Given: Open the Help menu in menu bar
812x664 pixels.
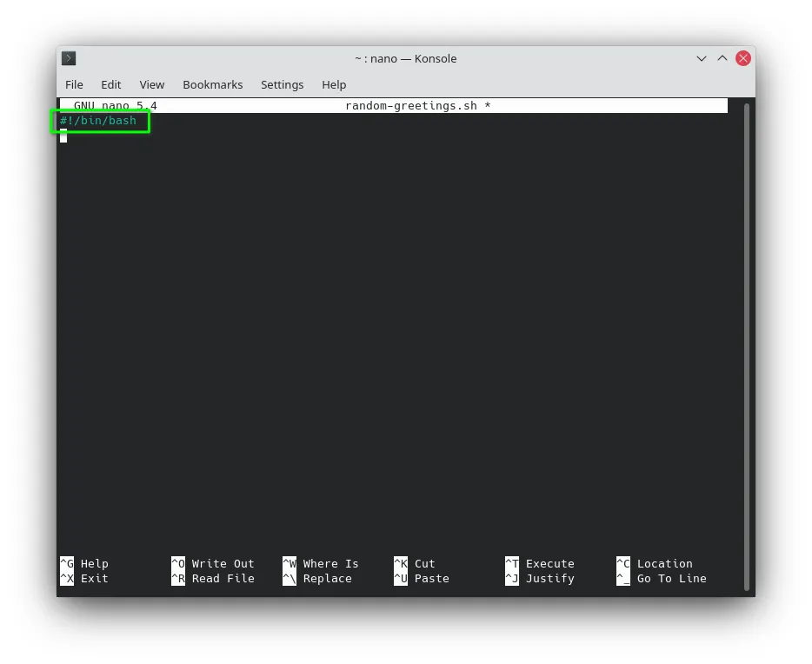Looking at the screenshot, I should pos(334,84).
